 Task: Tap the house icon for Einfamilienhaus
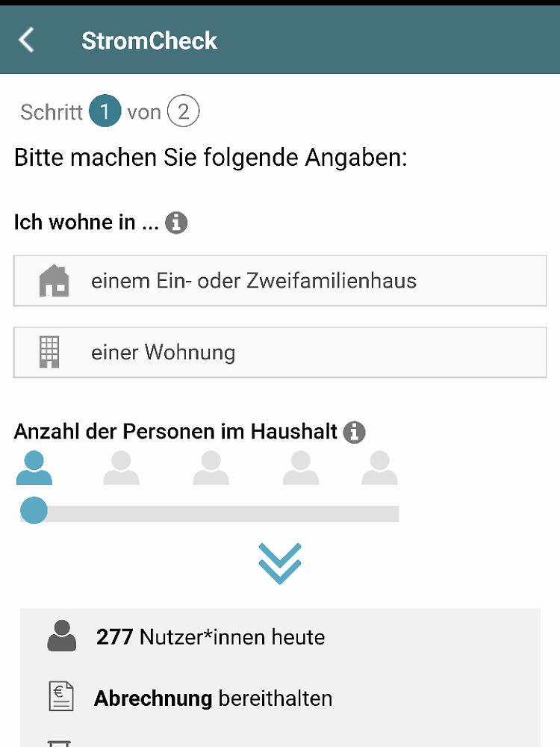pos(54,281)
